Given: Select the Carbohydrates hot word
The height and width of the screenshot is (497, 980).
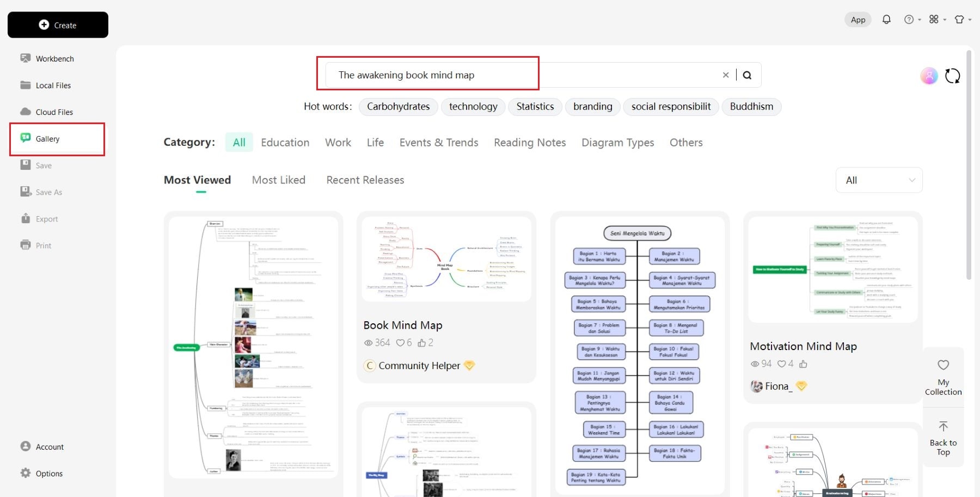Looking at the screenshot, I should tap(399, 107).
